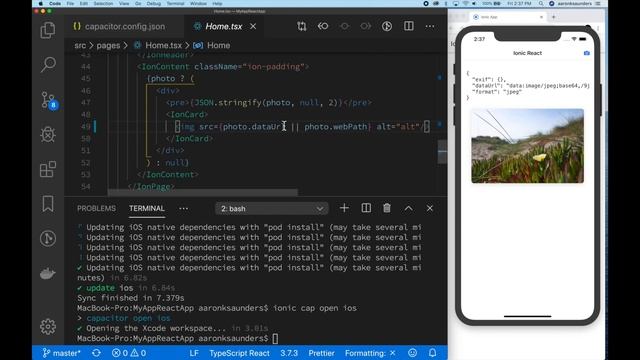Split the editor to the right
This screenshot has height=360, width=640.
[409, 26]
